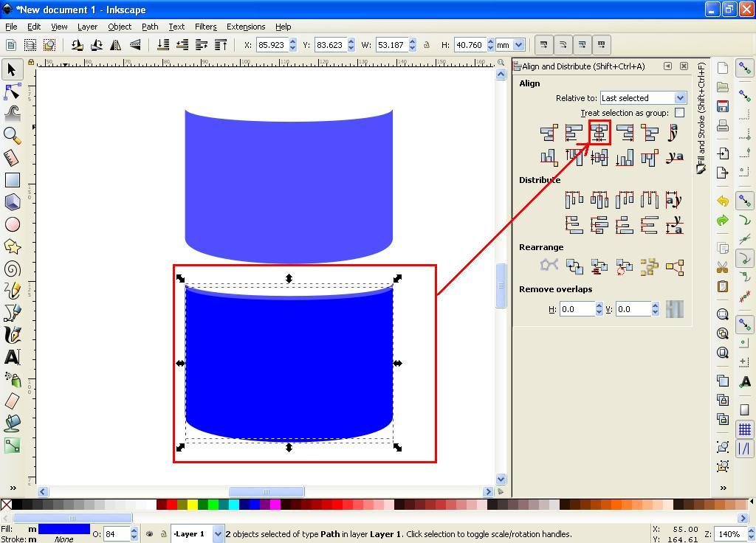Select the Rectangle tool
This screenshot has height=543, width=756.
tap(13, 179)
